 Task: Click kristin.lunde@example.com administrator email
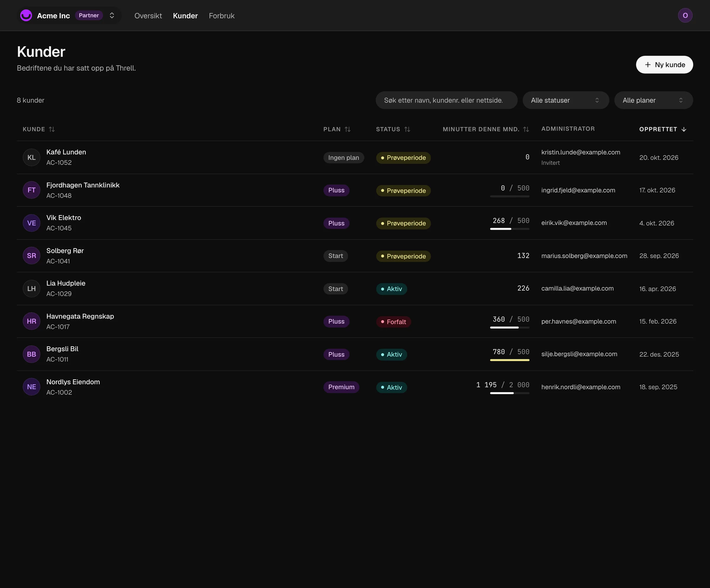click(x=580, y=152)
